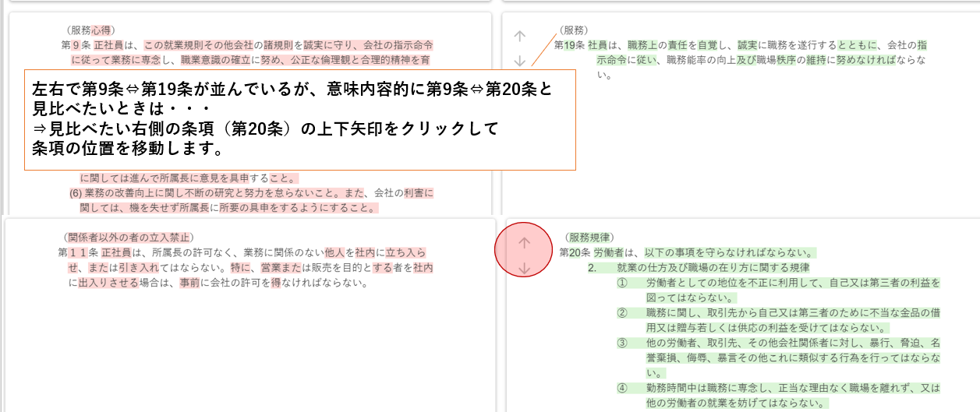Select circled item ③ about 暴行、脅迫
The width and height of the screenshot is (980, 412).
(x=621, y=343)
